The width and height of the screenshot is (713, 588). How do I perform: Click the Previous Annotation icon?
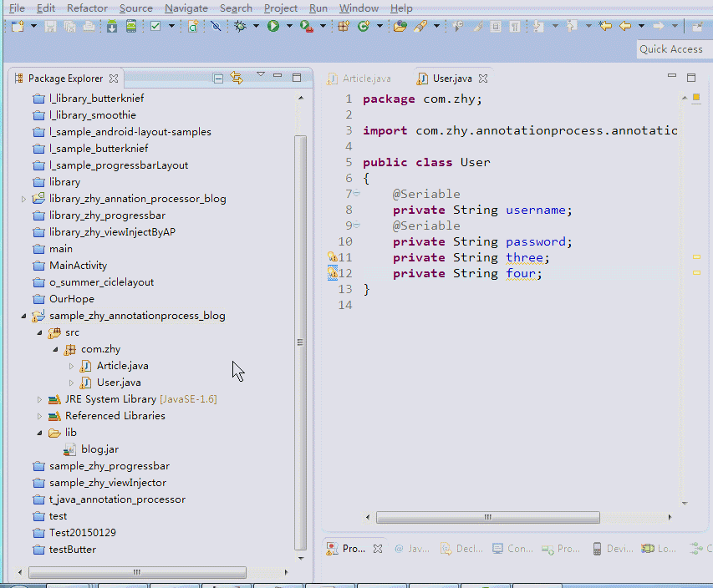pos(572,27)
